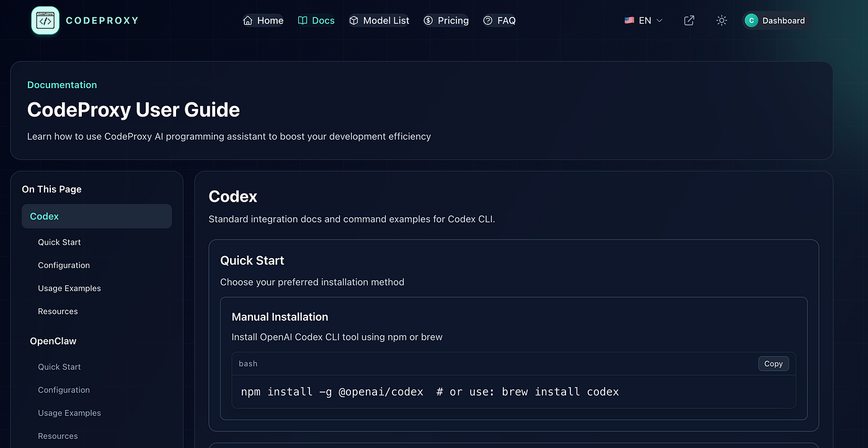Image resolution: width=868 pixels, height=448 pixels.
Task: Open the Model List page
Action: pos(379,20)
